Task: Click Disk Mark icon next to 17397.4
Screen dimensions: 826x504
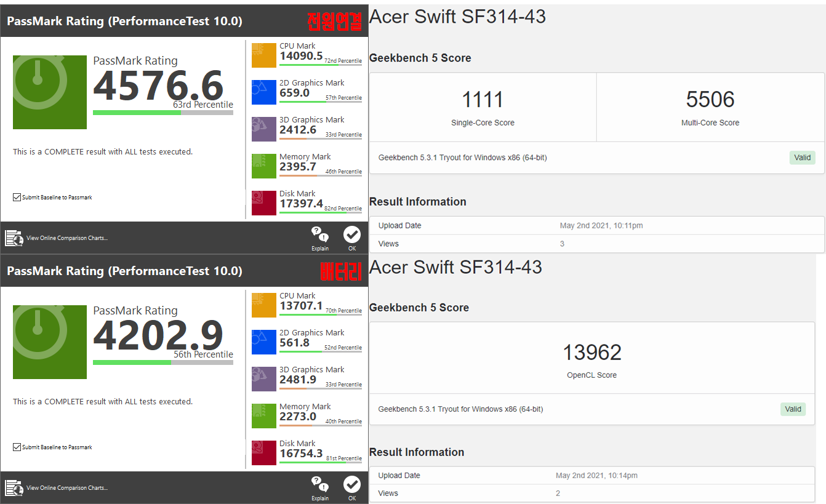Action: point(264,203)
